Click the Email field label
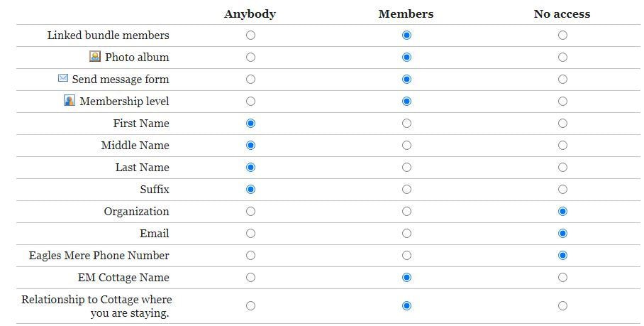 pos(155,234)
